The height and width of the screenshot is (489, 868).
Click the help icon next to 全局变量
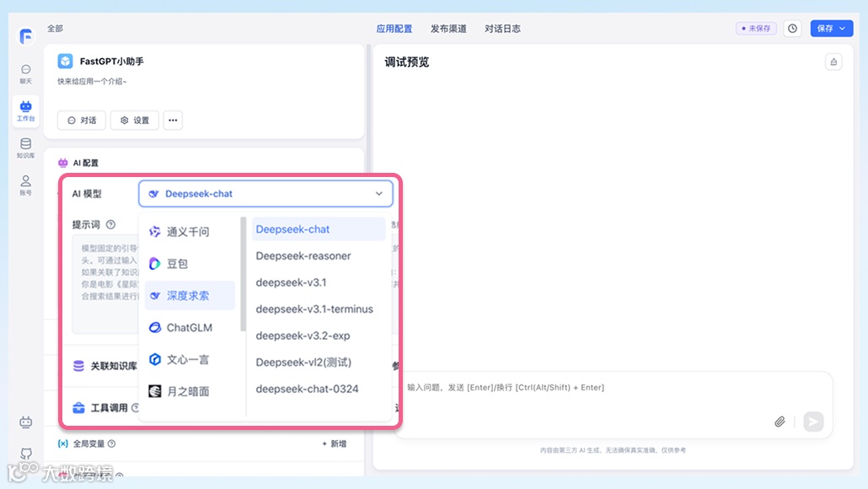click(112, 443)
